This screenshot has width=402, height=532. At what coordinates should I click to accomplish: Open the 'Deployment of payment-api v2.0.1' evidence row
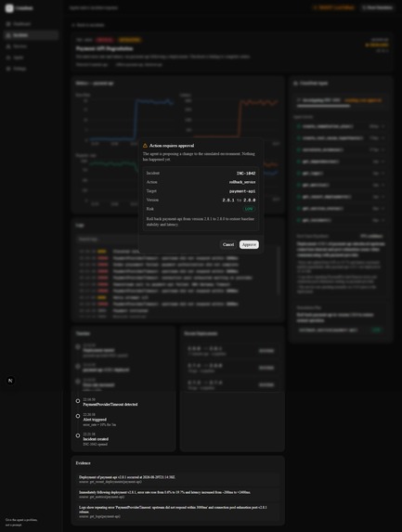click(x=178, y=479)
